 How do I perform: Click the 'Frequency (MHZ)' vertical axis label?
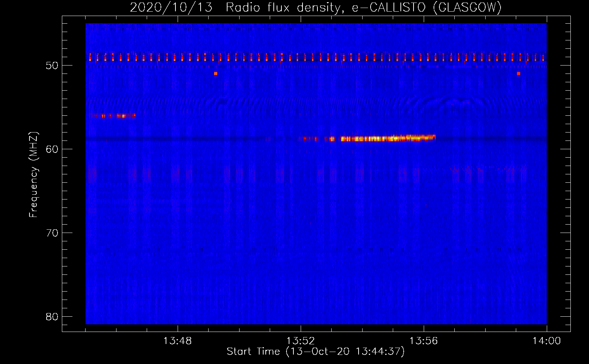(33, 175)
